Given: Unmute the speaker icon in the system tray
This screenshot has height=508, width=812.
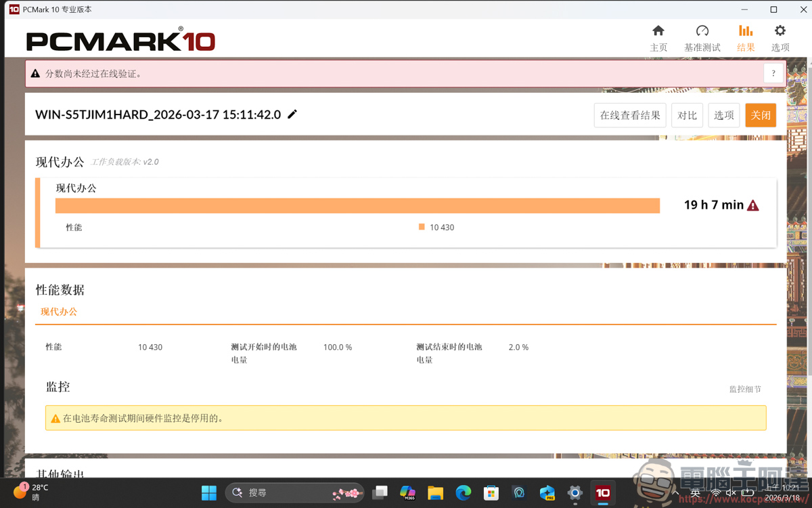Looking at the screenshot, I should [x=731, y=492].
